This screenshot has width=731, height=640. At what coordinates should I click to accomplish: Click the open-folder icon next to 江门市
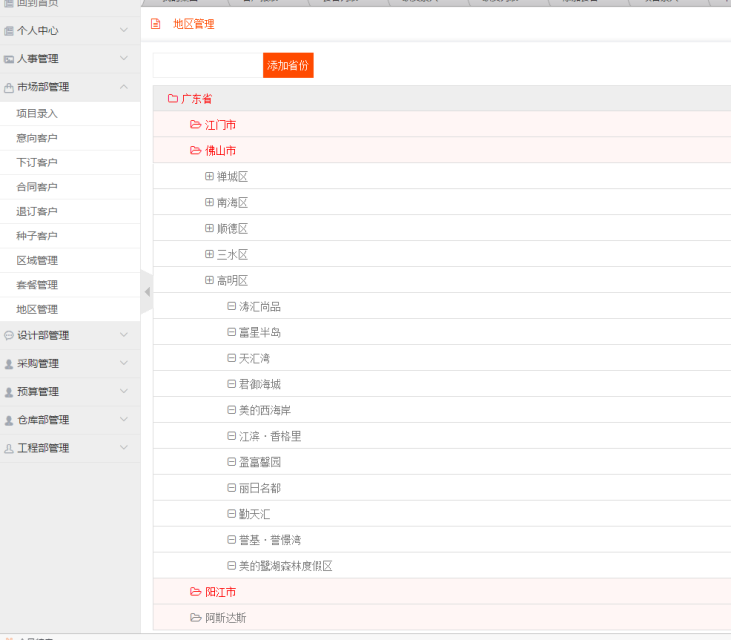click(x=196, y=125)
